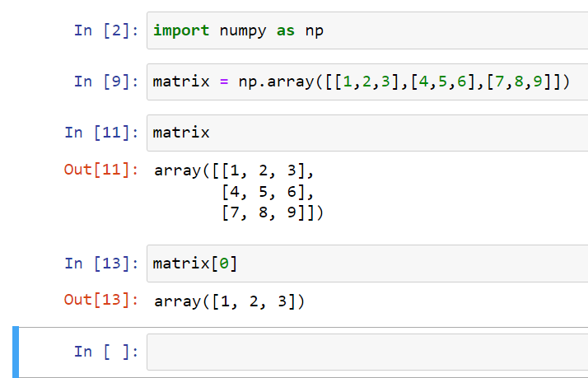The width and height of the screenshot is (588, 378).
Task: Click the Out[11]: prompt label
Action: pos(101,170)
